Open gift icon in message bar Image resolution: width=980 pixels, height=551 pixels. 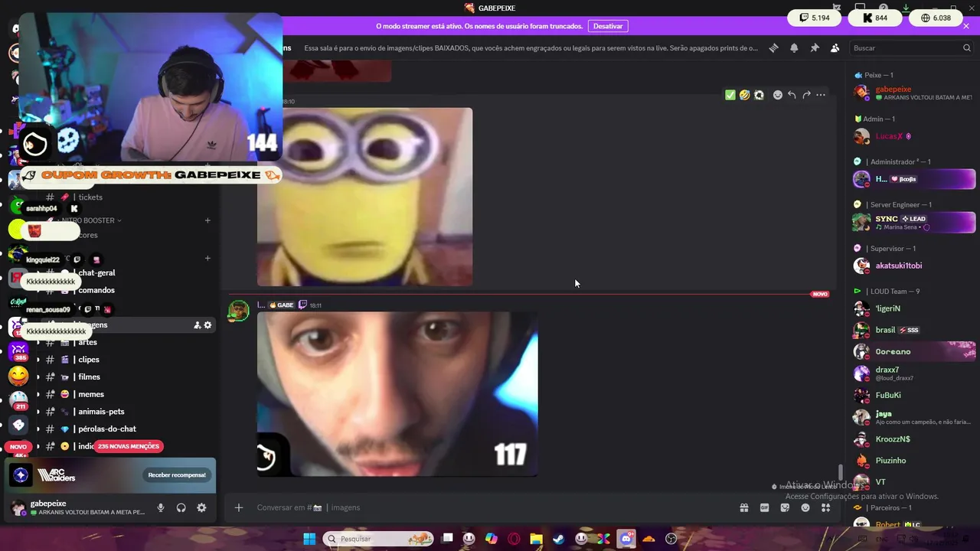pos(743,507)
